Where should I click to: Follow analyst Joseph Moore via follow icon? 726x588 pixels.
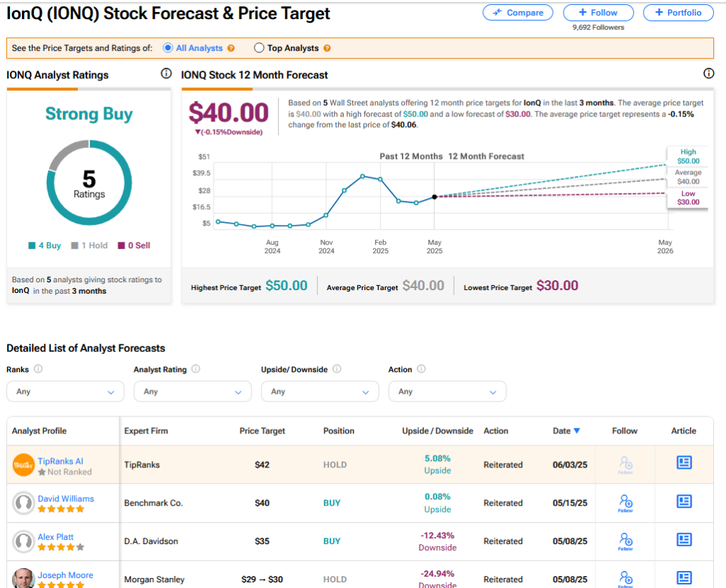[x=625, y=579]
